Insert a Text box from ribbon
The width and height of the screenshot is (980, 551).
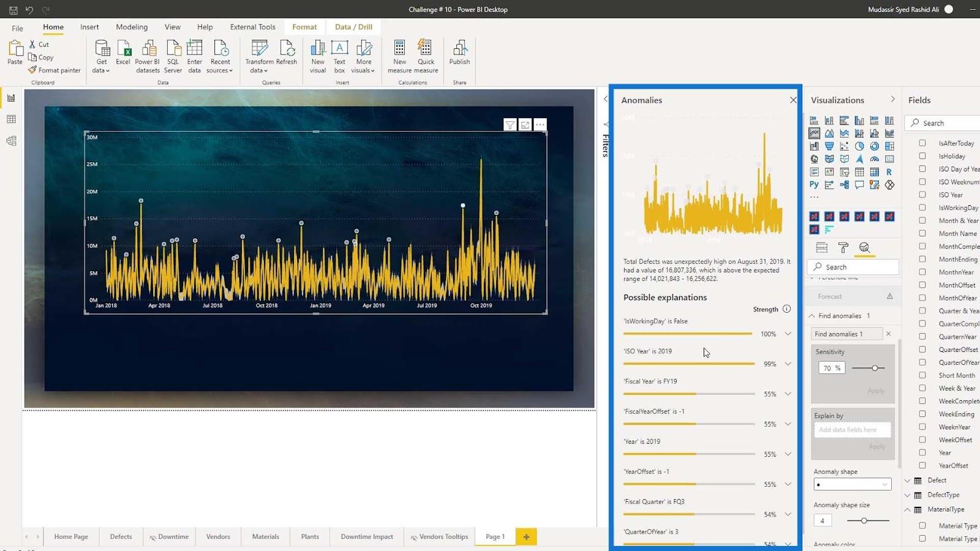click(x=339, y=56)
